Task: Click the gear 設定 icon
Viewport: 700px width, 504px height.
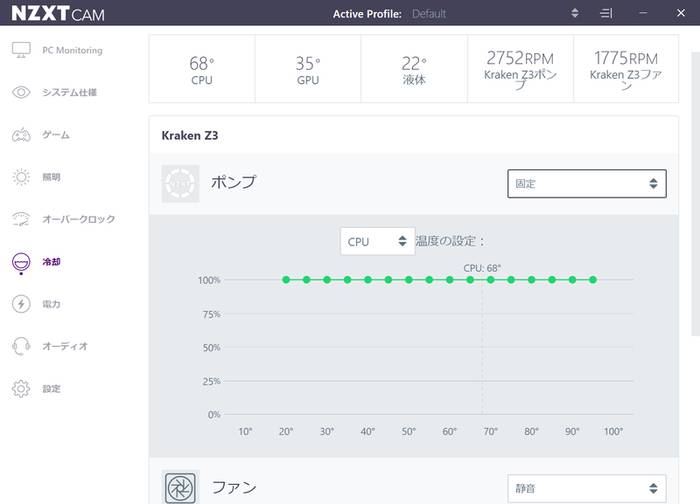Action: (x=21, y=388)
